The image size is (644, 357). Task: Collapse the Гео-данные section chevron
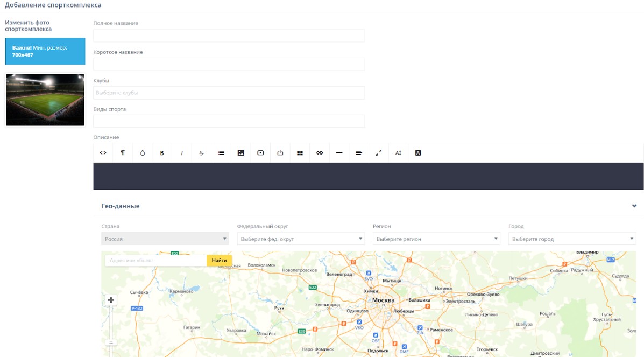[634, 206]
